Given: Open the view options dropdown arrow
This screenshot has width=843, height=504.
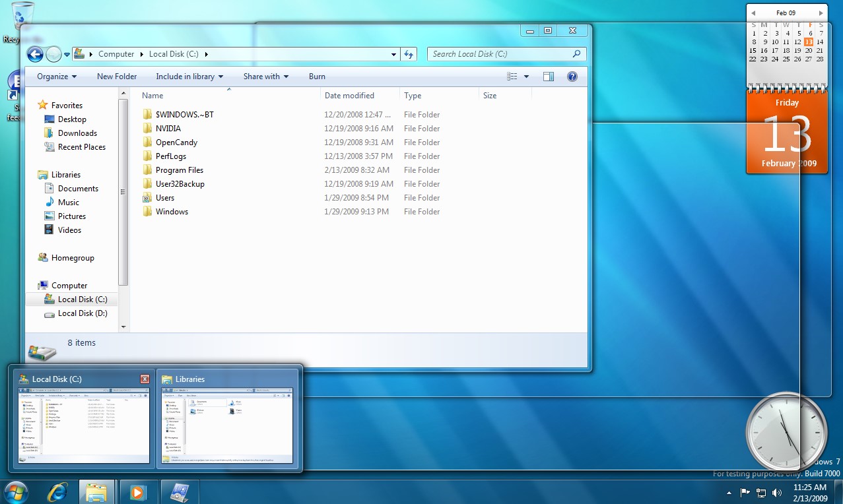Looking at the screenshot, I should click(x=526, y=77).
